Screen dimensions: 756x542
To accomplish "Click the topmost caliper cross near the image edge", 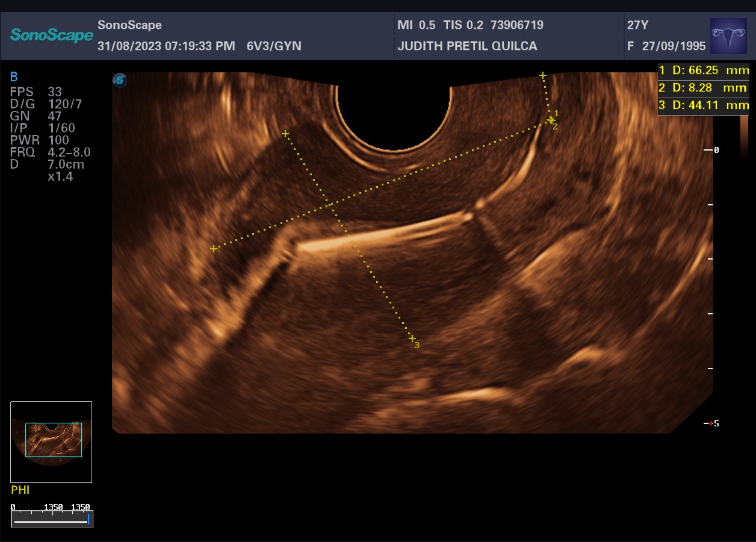I will pos(543,75).
